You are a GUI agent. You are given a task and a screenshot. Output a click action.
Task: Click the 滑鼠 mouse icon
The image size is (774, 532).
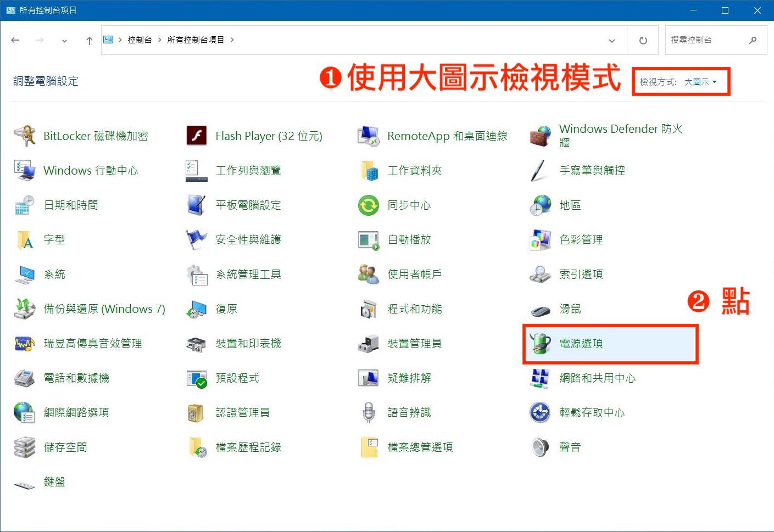click(x=540, y=310)
